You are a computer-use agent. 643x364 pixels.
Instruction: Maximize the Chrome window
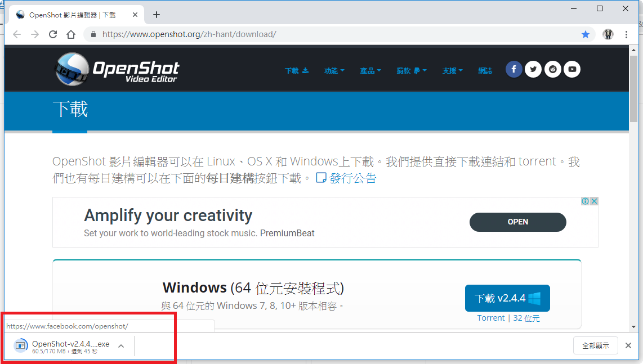(600, 8)
